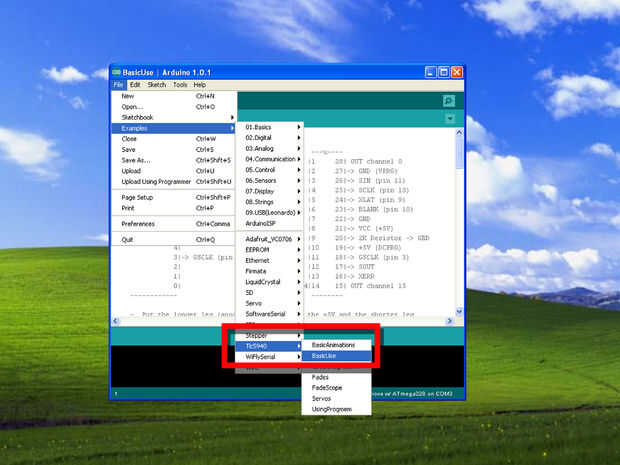Click the horizontal scrollbar right arrow

point(450,321)
